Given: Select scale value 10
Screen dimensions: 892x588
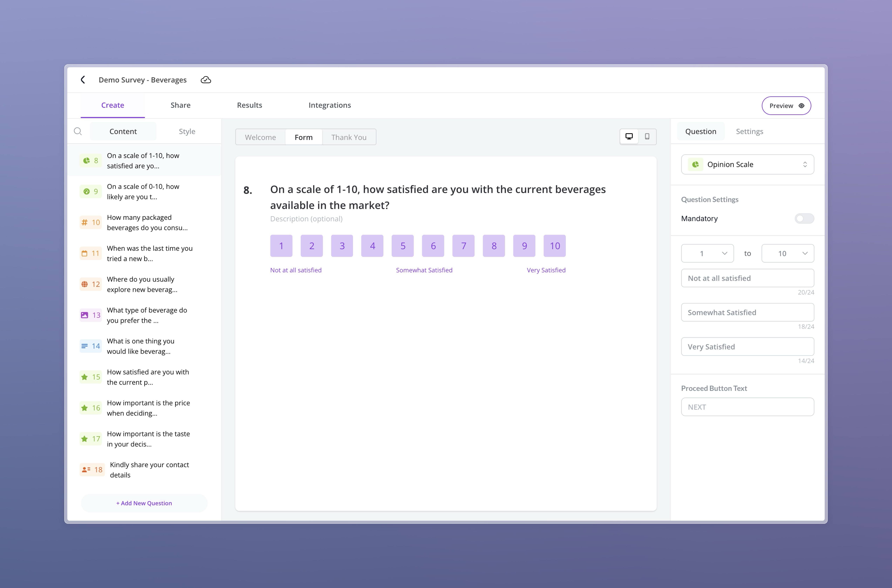Looking at the screenshot, I should [555, 246].
